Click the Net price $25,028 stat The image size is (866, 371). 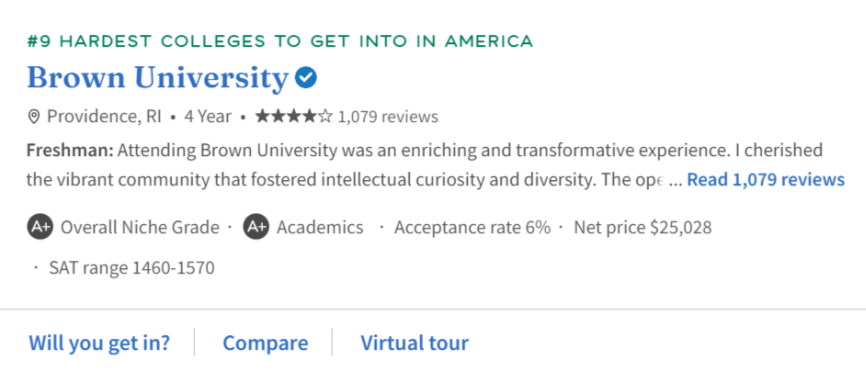643,227
